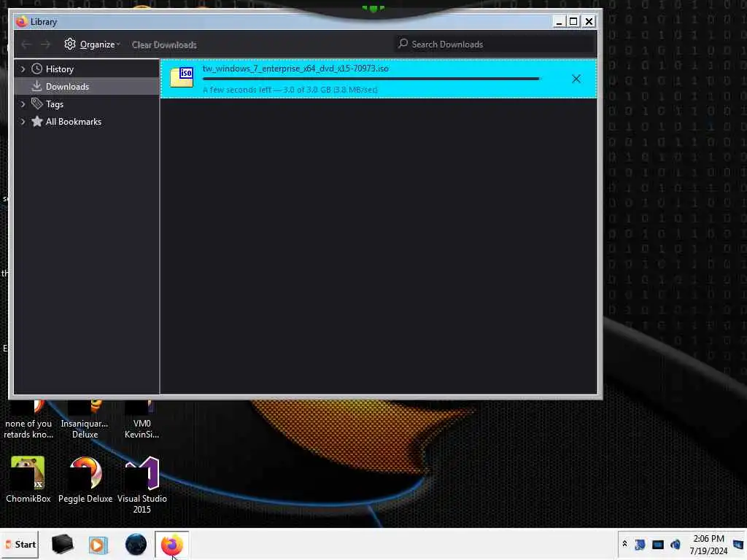Click Clear Downloads button

164,44
